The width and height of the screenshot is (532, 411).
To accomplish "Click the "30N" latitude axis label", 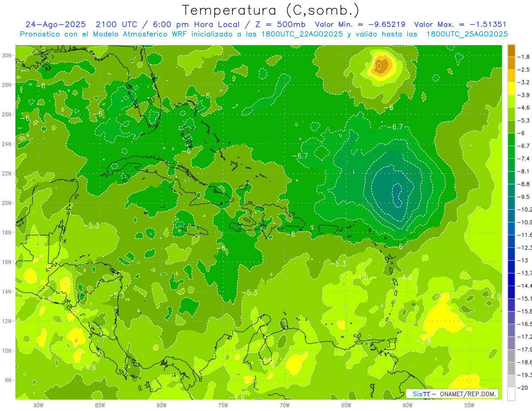I will [x=8, y=55].
